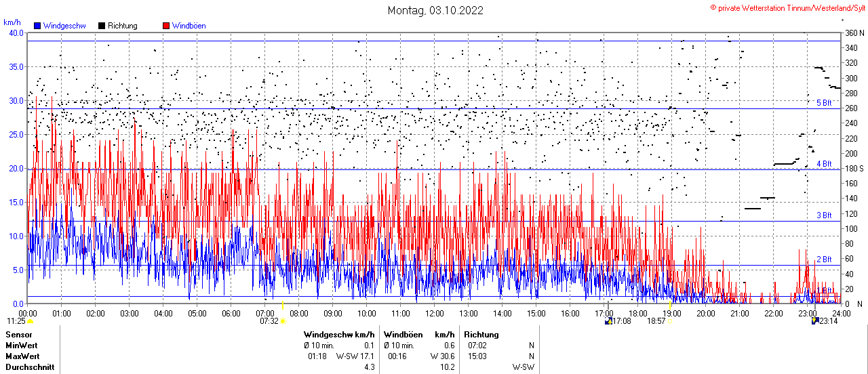Click the 07:02 direction minimum time
Screen dimensions: 868x374
pos(477,346)
